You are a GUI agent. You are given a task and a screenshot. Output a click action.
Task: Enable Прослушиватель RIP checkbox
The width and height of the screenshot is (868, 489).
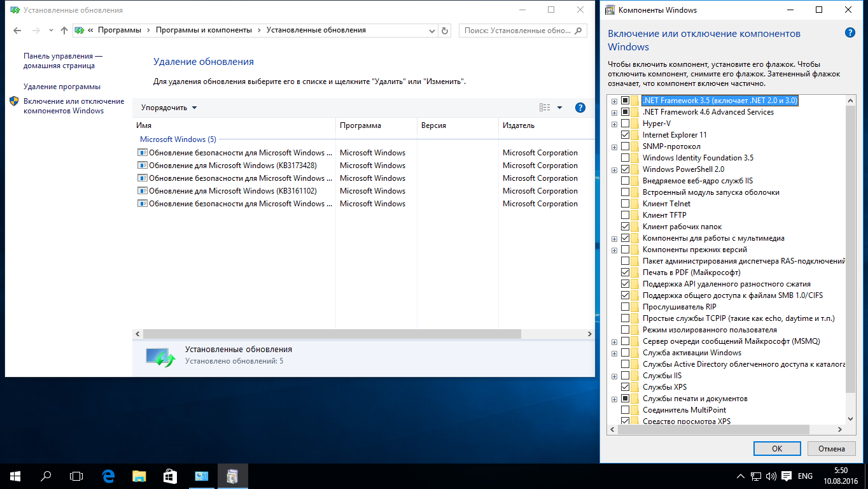point(625,307)
